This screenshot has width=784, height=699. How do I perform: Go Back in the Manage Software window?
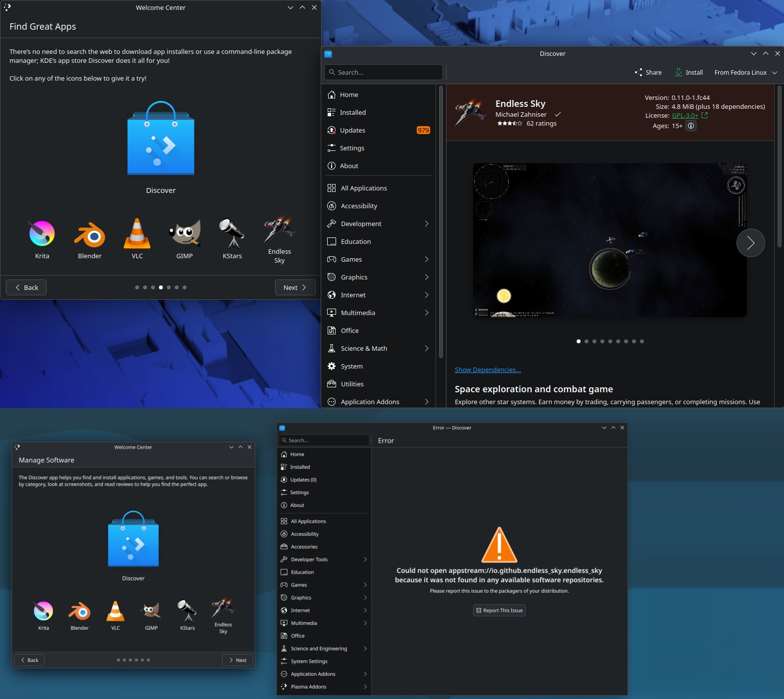[29, 660]
